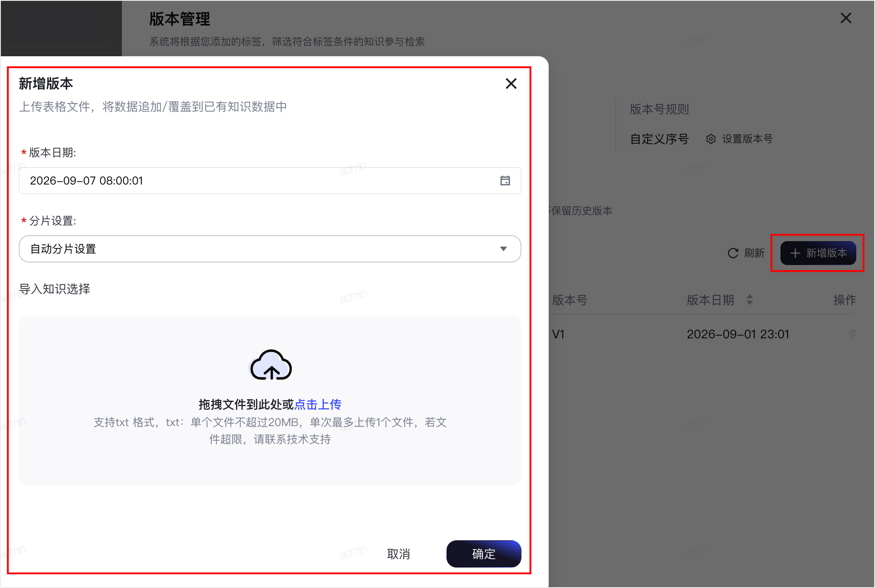
Task: Select the V1 version number cell
Action: 558,334
